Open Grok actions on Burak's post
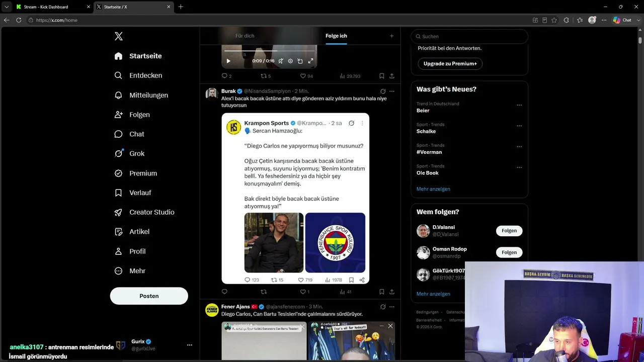This screenshot has width=644, height=362. coord(383,92)
